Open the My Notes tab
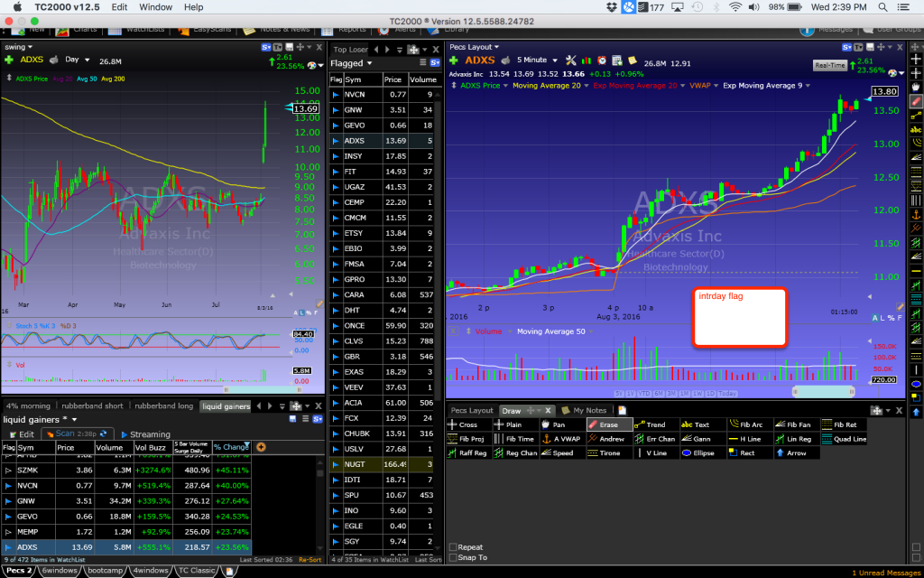Viewport: 924px width, 578px height. coord(584,411)
